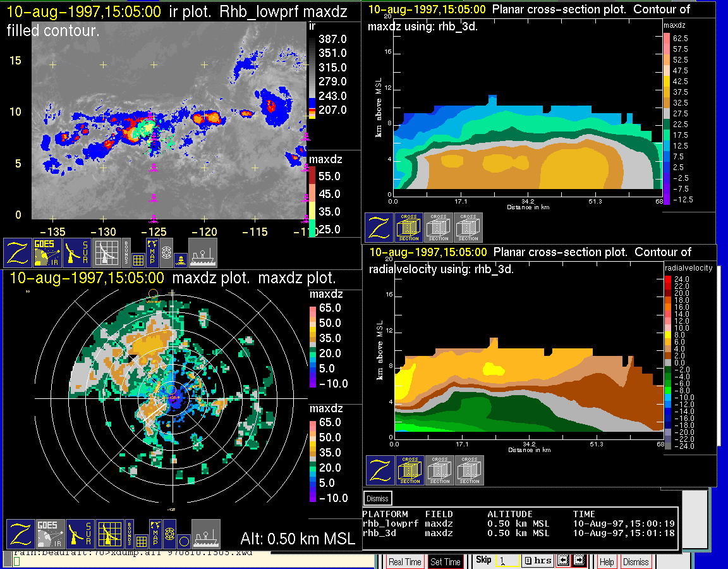
Task: Click the gray range rings icon in the IR plot toolbar
Action: (x=167, y=253)
